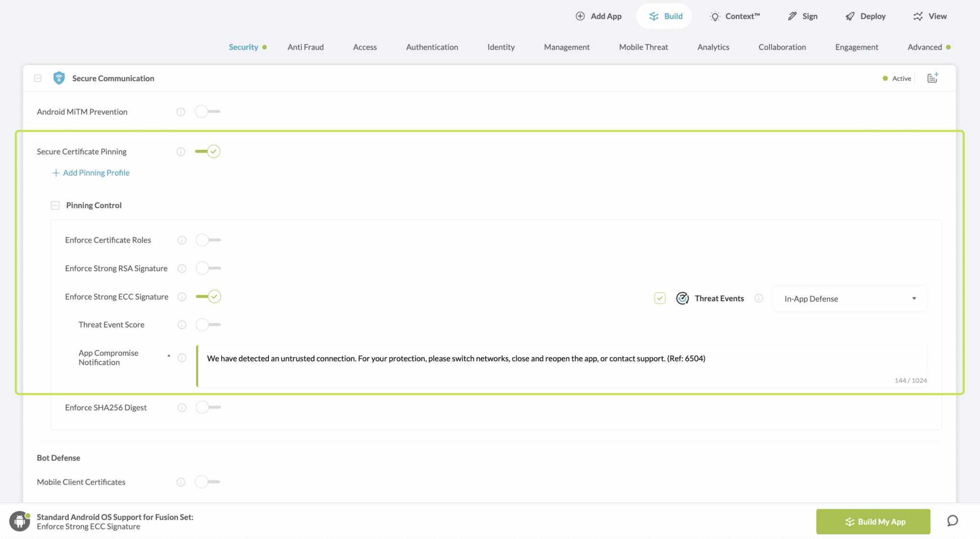The height and width of the screenshot is (539, 980).
Task: Click the Android robot icon
Action: coord(20,521)
